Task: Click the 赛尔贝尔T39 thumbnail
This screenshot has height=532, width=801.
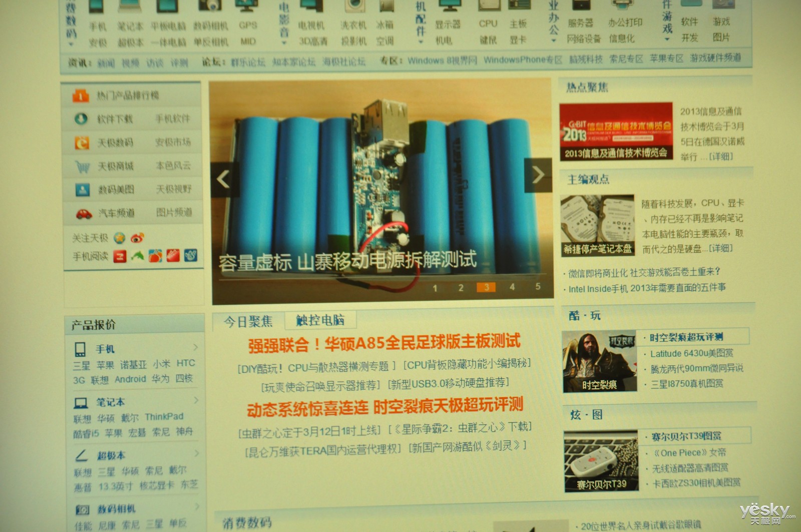Action: coord(601,461)
